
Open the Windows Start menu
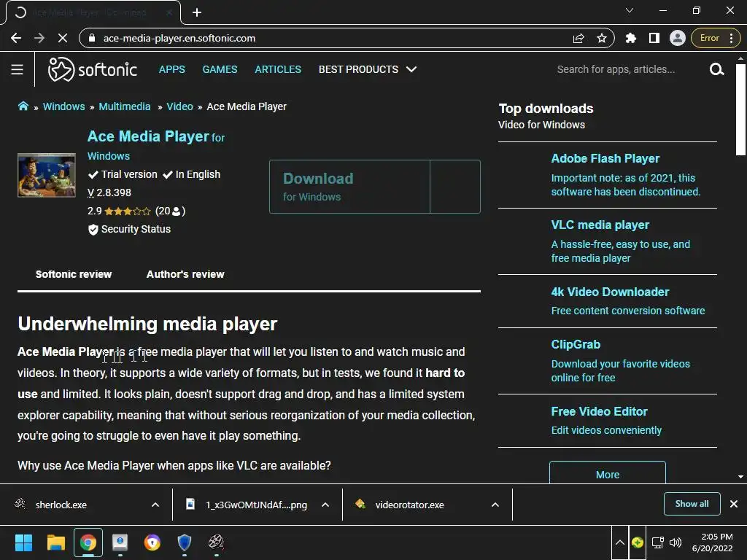23,542
